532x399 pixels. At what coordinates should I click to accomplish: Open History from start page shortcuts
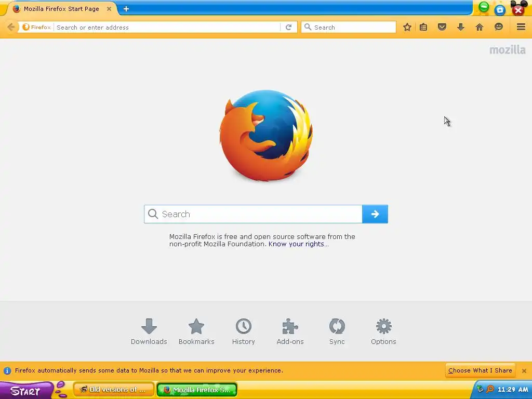243,331
